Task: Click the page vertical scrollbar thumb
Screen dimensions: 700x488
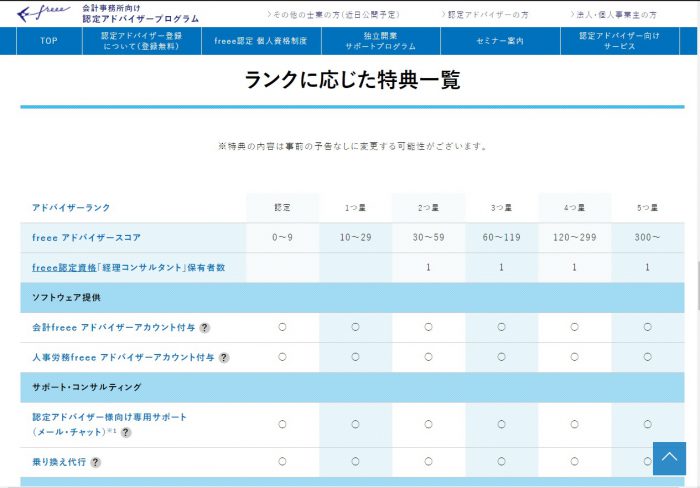Action: tap(697, 286)
